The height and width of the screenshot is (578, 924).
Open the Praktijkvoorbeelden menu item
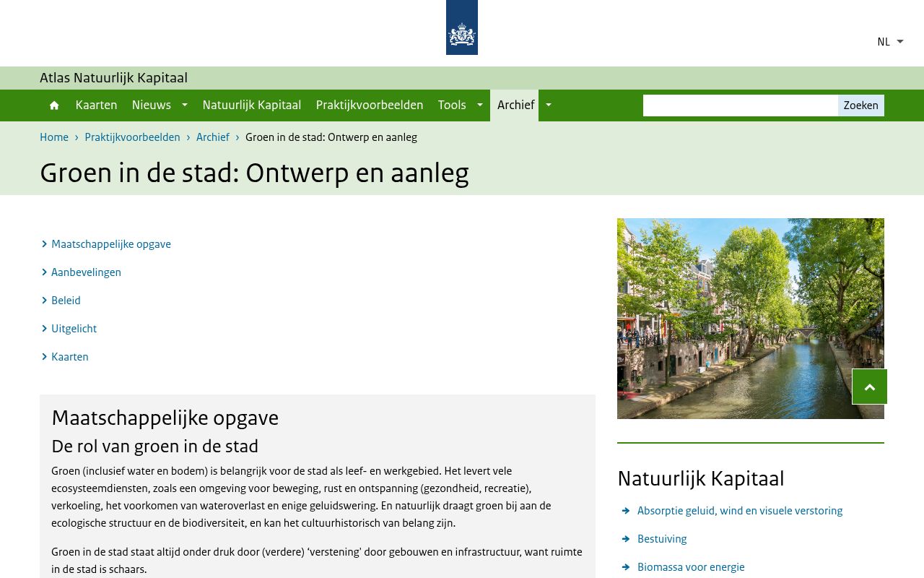(370, 105)
